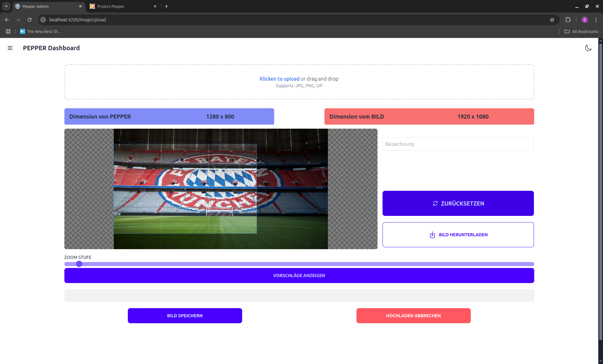This screenshot has width=603, height=364.
Task: Click the BILD HERUNTERLADEN button
Action: point(458,235)
